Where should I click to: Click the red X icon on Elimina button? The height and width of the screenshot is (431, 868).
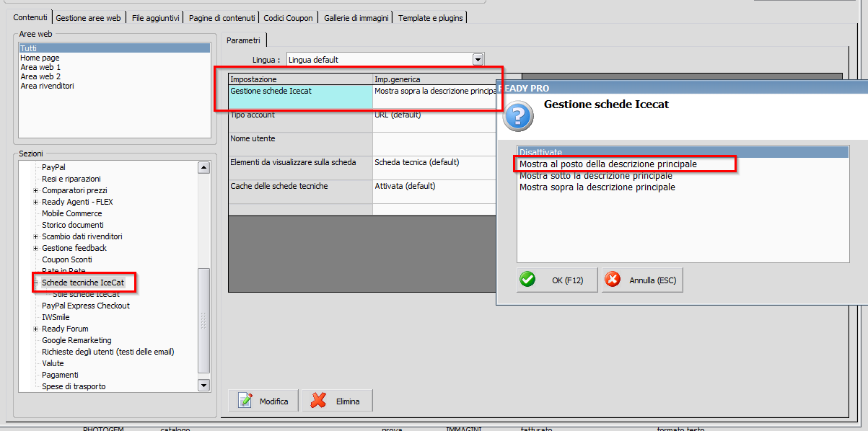pyautogui.click(x=318, y=401)
